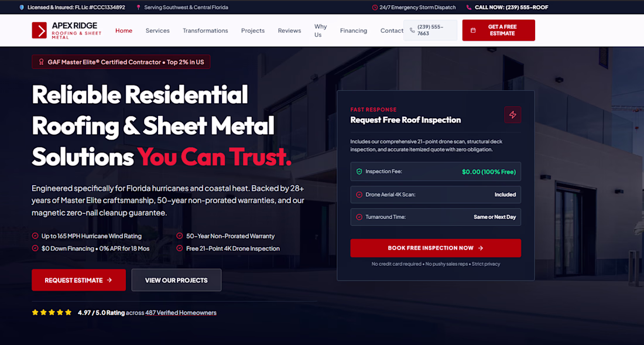644x345 pixels.
Task: Click the 4.97 / 5.0 Rating text
Action: point(101,313)
